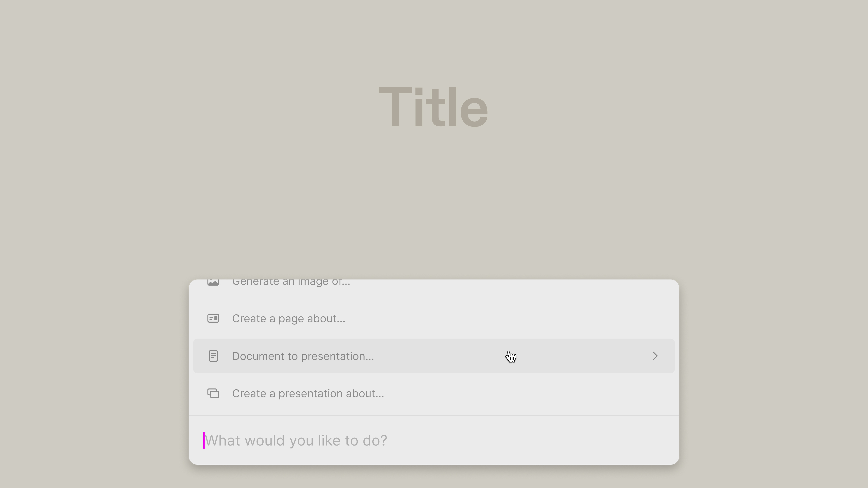Screen dimensions: 868x488
Task: Click the empty right side of the prompt field
Action: point(532,440)
